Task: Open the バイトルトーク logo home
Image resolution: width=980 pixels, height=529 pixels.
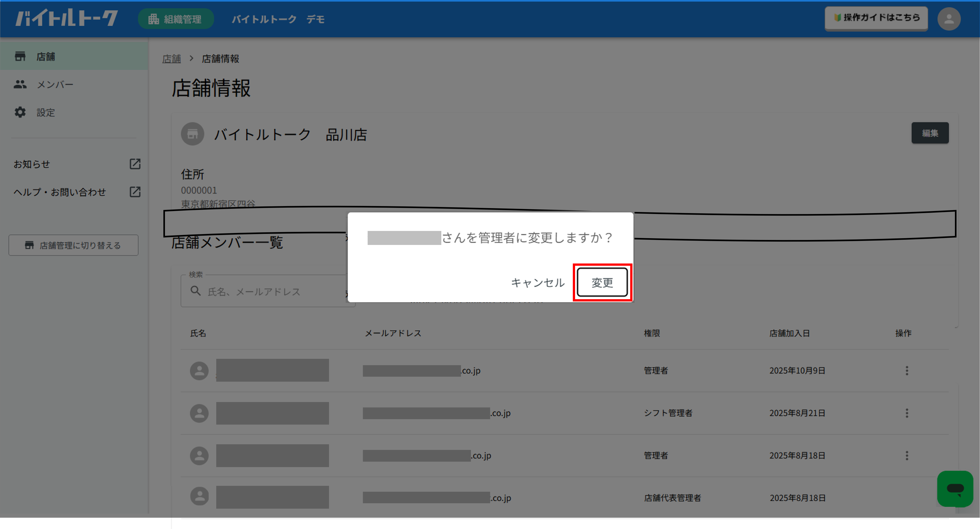Action: [x=67, y=18]
